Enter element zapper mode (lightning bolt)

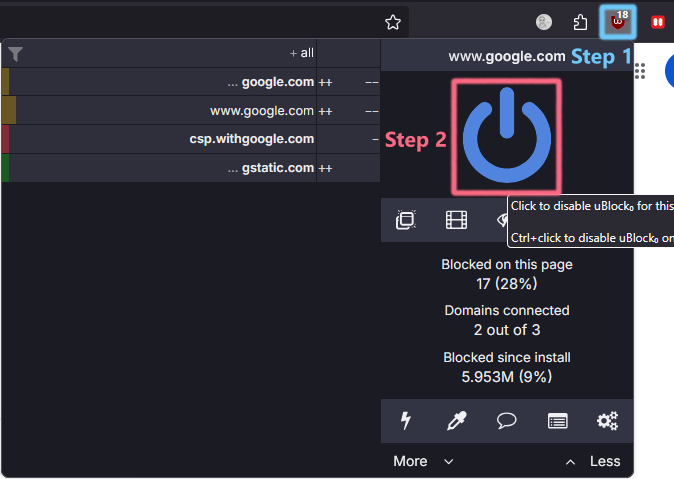point(405,421)
